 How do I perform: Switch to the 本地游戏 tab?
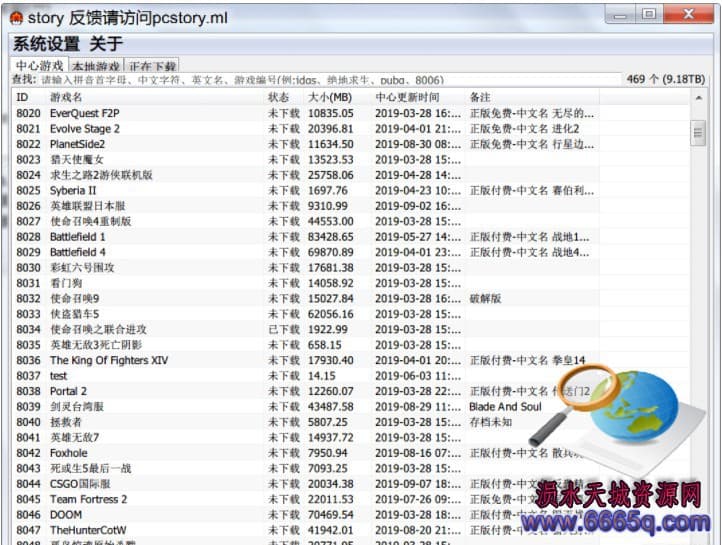point(96,66)
